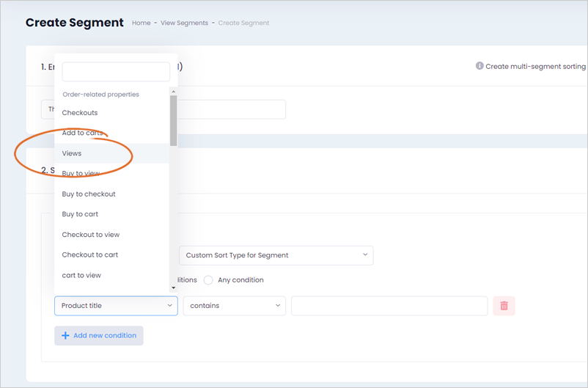Click the scrollbar up arrow in dropdown
Screen dimensions: 588x388
(x=173, y=91)
